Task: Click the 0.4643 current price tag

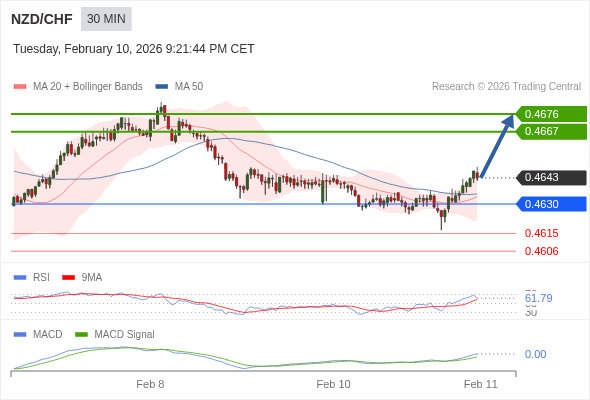Action: 551,177
